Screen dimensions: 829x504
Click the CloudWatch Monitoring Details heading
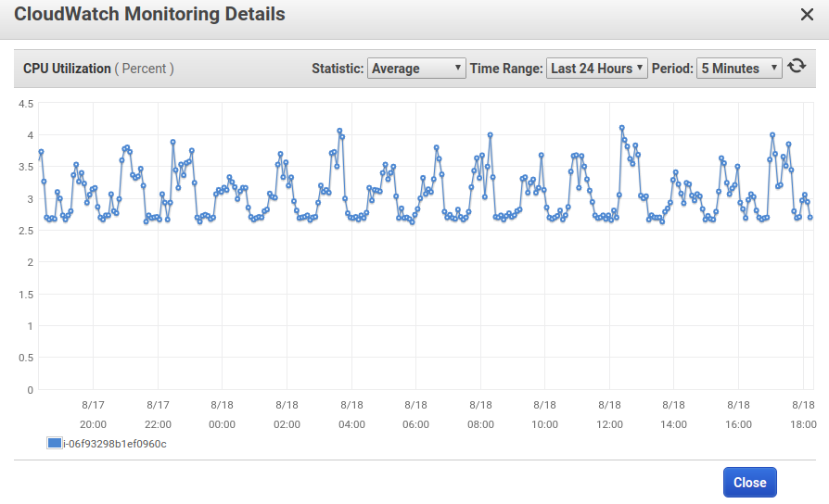point(149,14)
